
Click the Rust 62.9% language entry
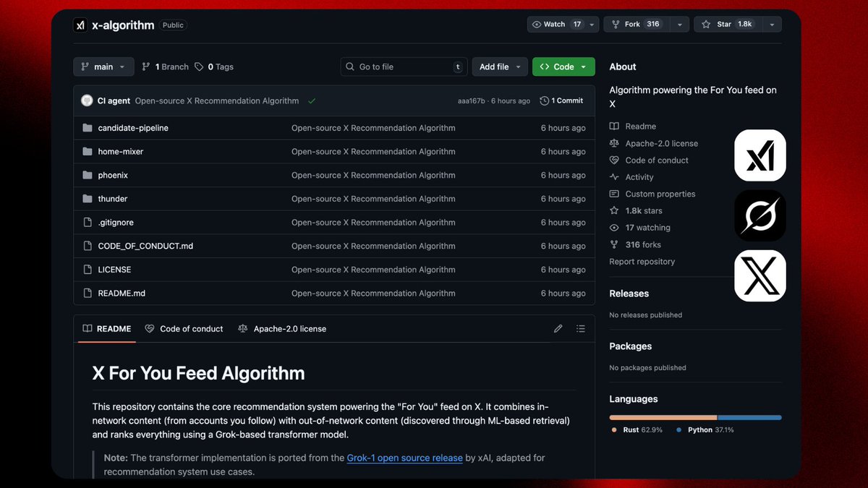click(637, 430)
